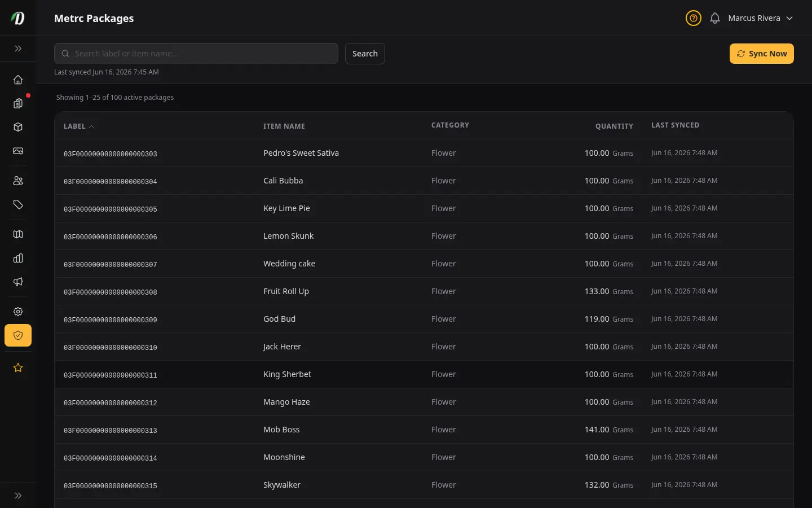Select the Mob Boss item

pyautogui.click(x=281, y=430)
